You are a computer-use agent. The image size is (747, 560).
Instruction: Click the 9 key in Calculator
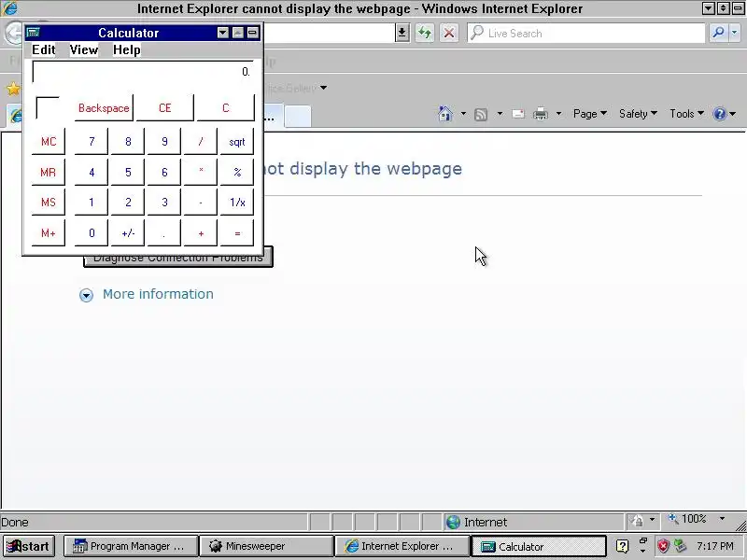[x=164, y=142]
